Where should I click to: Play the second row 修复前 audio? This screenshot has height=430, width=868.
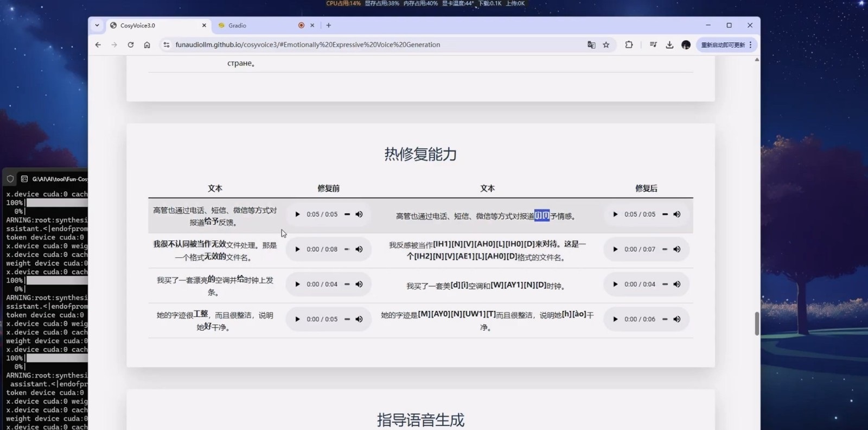(x=297, y=249)
